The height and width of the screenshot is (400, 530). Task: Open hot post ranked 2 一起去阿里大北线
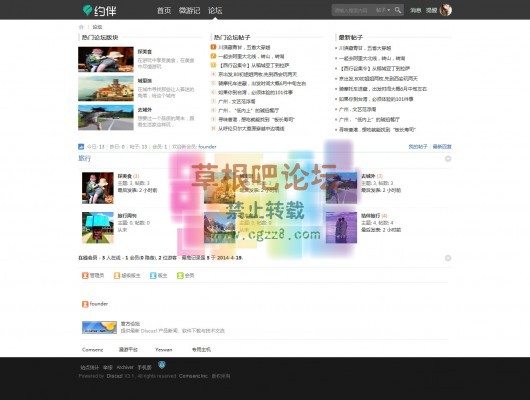click(x=251, y=56)
